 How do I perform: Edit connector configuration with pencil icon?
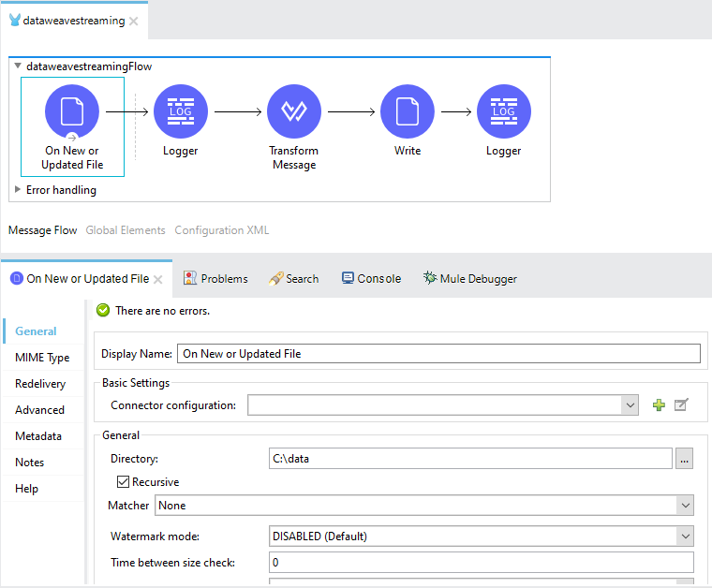pyautogui.click(x=681, y=404)
